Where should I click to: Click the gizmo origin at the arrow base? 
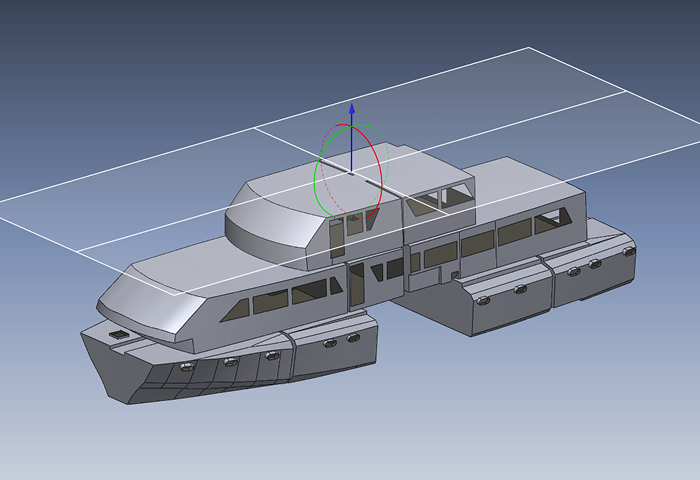coord(351,173)
